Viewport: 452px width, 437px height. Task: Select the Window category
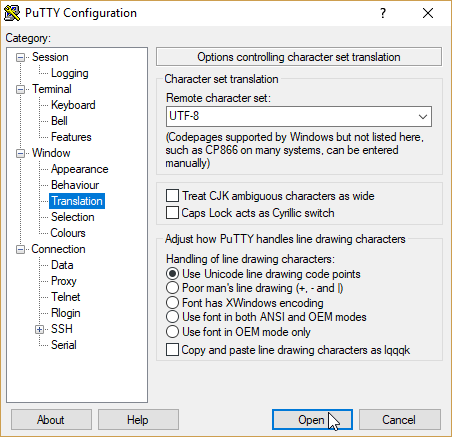51,153
